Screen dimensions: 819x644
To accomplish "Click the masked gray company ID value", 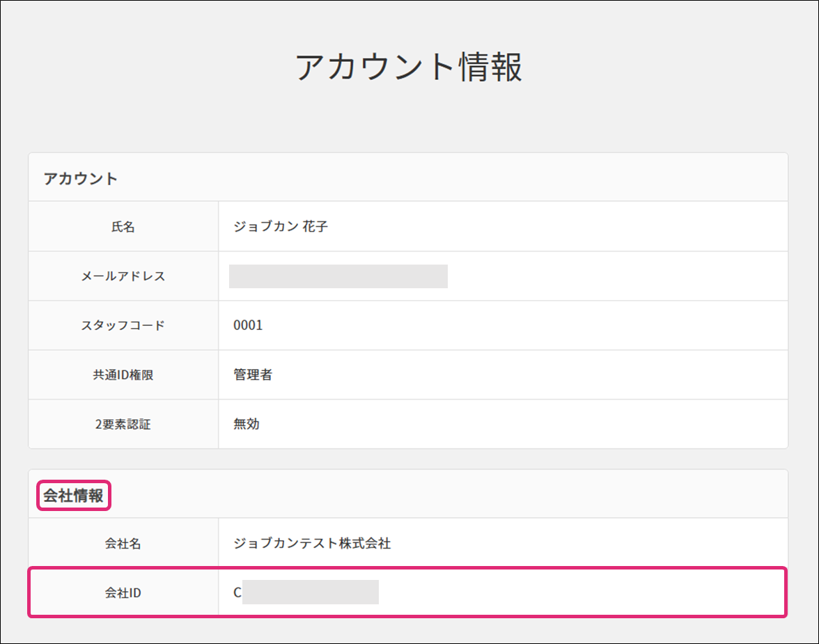I will click(311, 592).
